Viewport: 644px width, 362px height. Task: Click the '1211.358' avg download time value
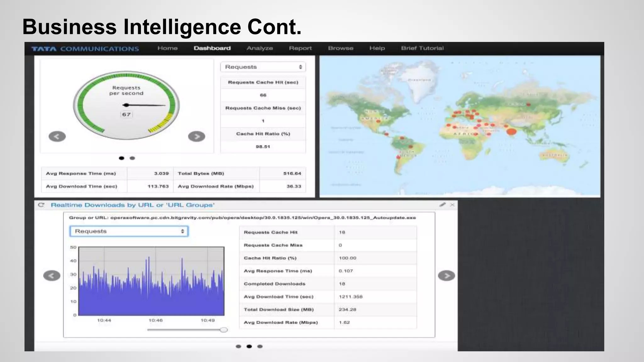pyautogui.click(x=351, y=297)
